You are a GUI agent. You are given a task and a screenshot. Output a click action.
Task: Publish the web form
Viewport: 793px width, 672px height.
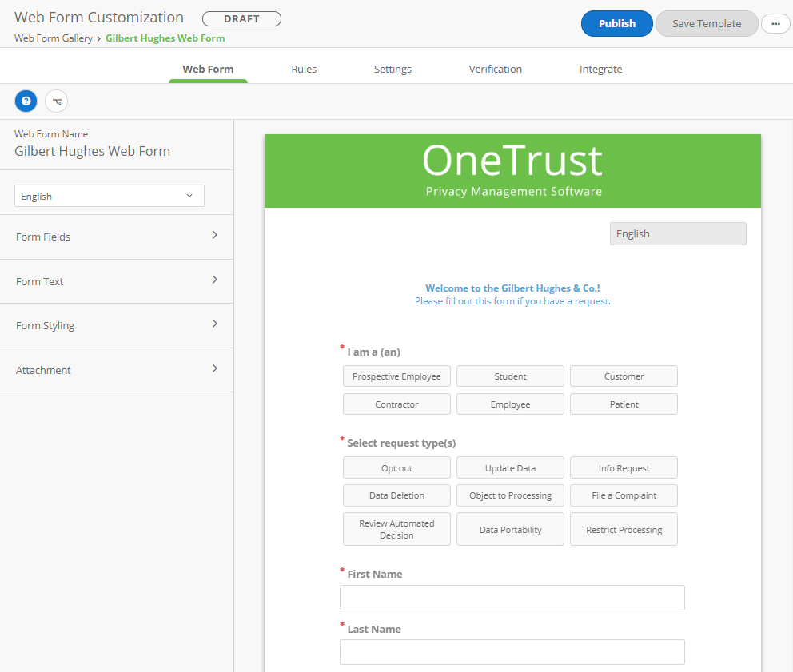pyautogui.click(x=616, y=23)
